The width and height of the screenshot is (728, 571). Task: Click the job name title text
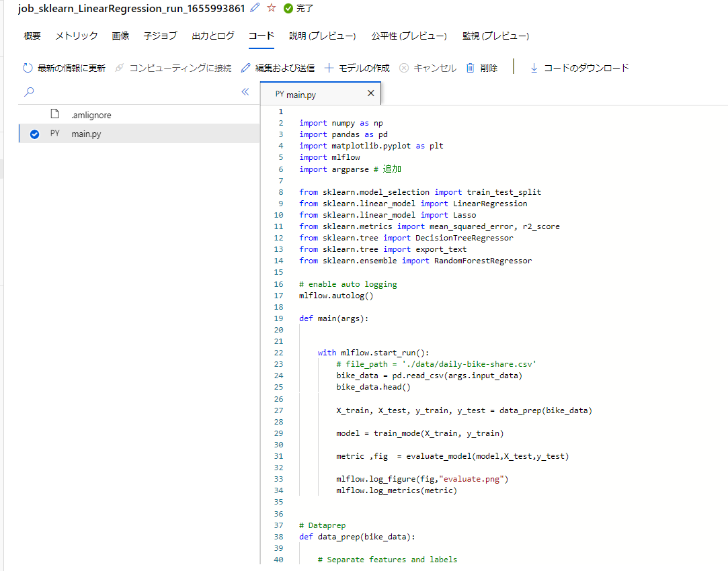(131, 8)
